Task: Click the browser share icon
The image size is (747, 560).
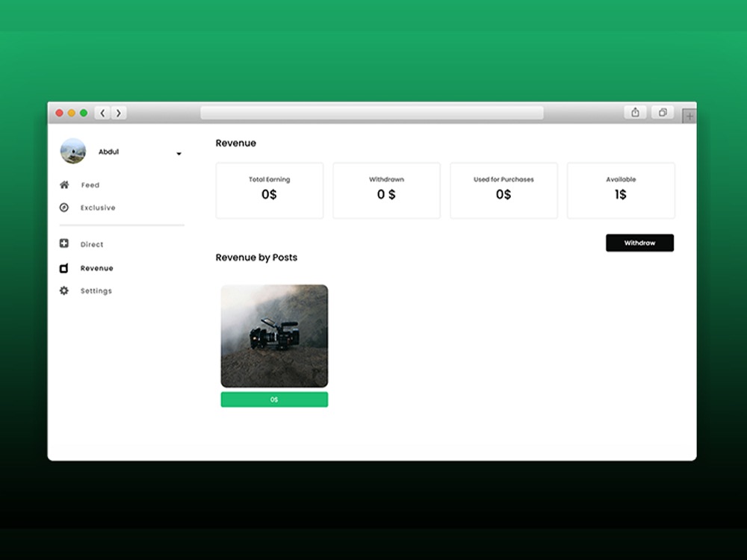Action: tap(635, 113)
